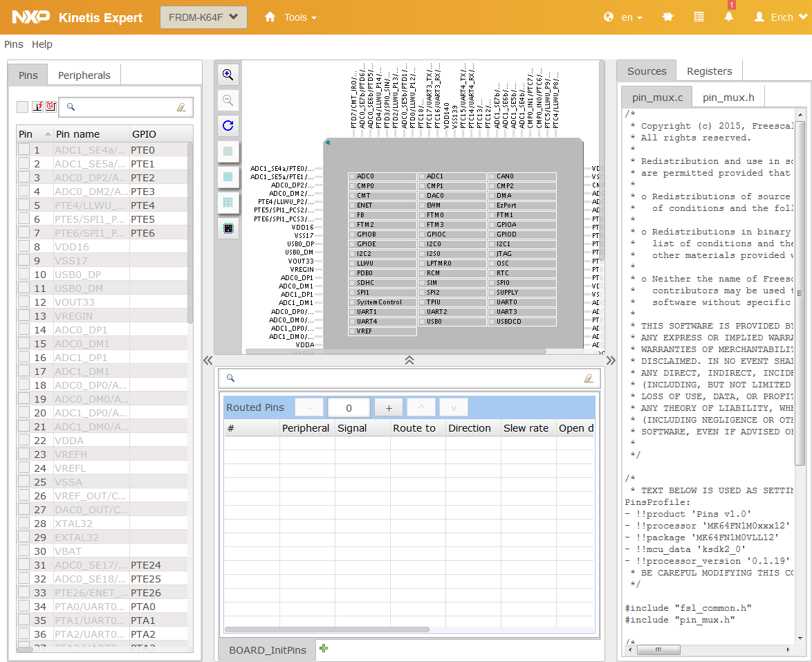
Task: Open the notifications bell icon
Action: (x=729, y=17)
